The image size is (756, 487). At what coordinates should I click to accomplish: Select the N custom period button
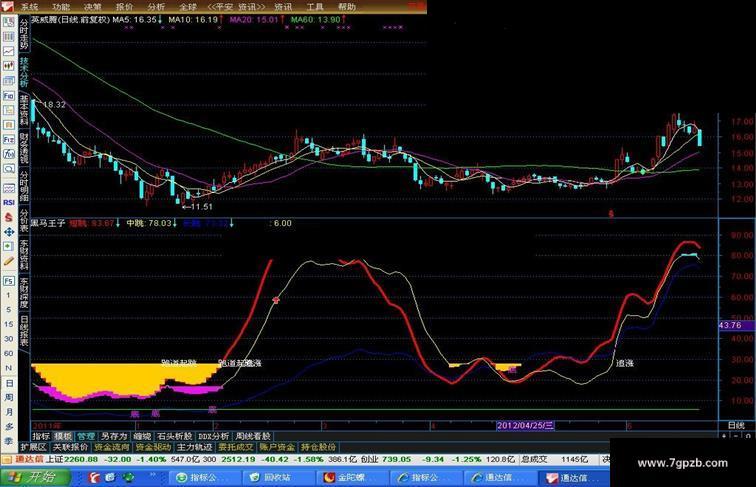pos(9,368)
